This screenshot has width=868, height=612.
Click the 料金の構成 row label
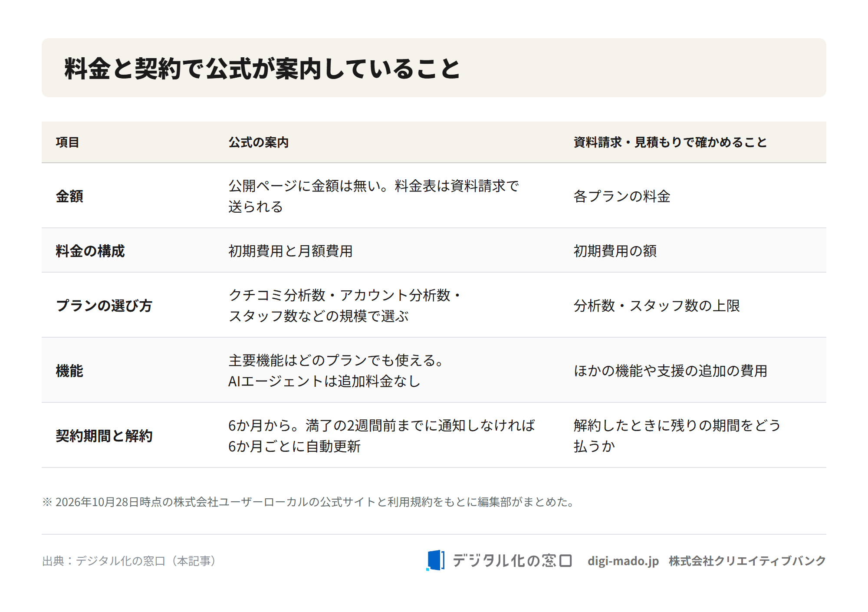point(90,251)
